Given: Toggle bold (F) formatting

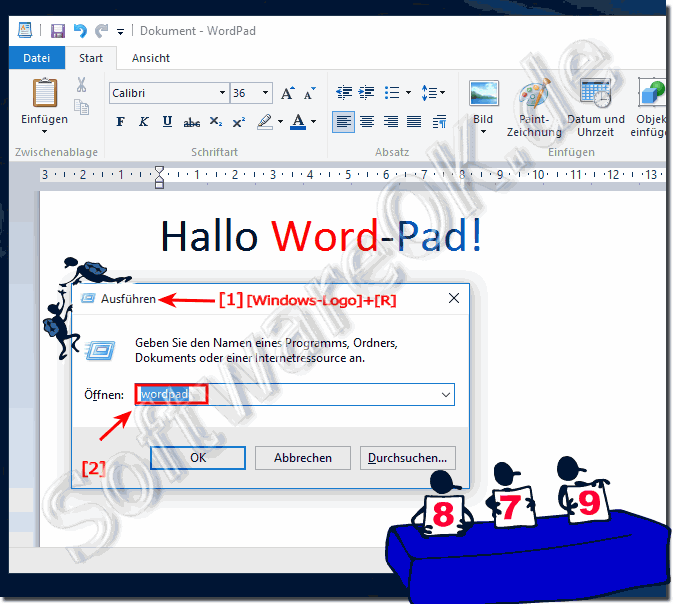Looking at the screenshot, I should pyautogui.click(x=121, y=122).
